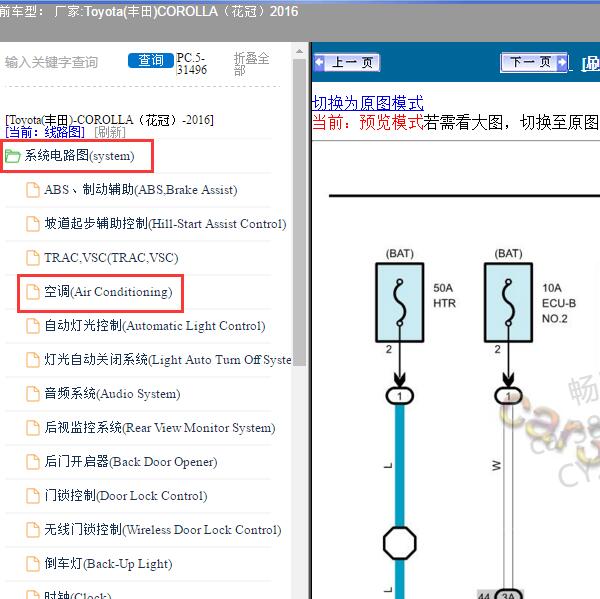This screenshot has height=599, width=600.
Task: Click the sidebar vertical scrollbar thumb
Action: coord(300,212)
